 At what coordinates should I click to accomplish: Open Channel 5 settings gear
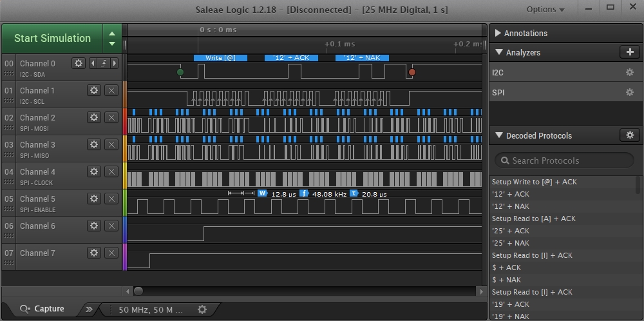[94, 199]
